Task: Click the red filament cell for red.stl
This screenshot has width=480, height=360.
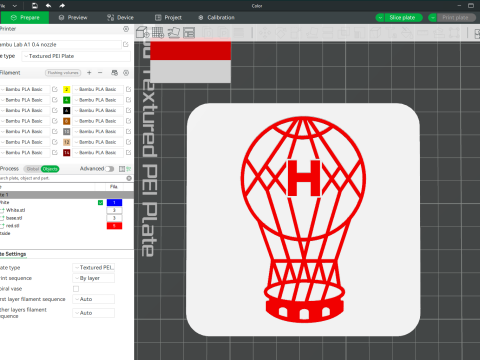Action: coord(114,226)
